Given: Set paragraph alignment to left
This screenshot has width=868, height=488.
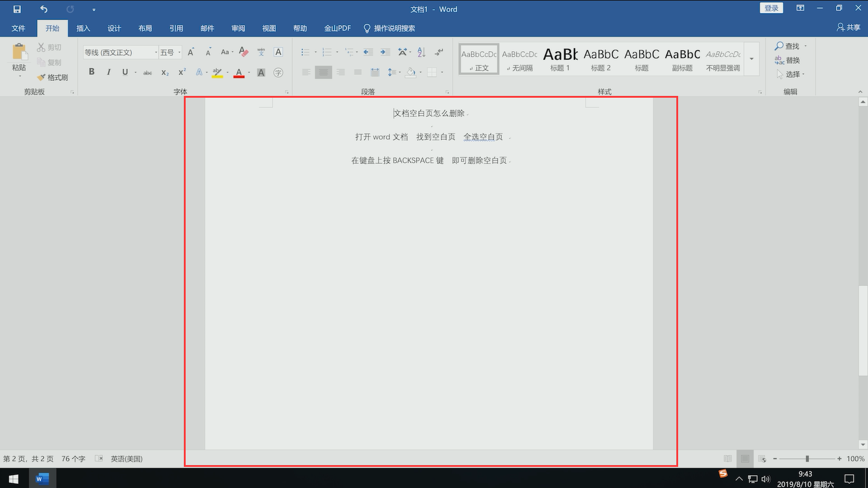Looking at the screenshot, I should click(306, 72).
